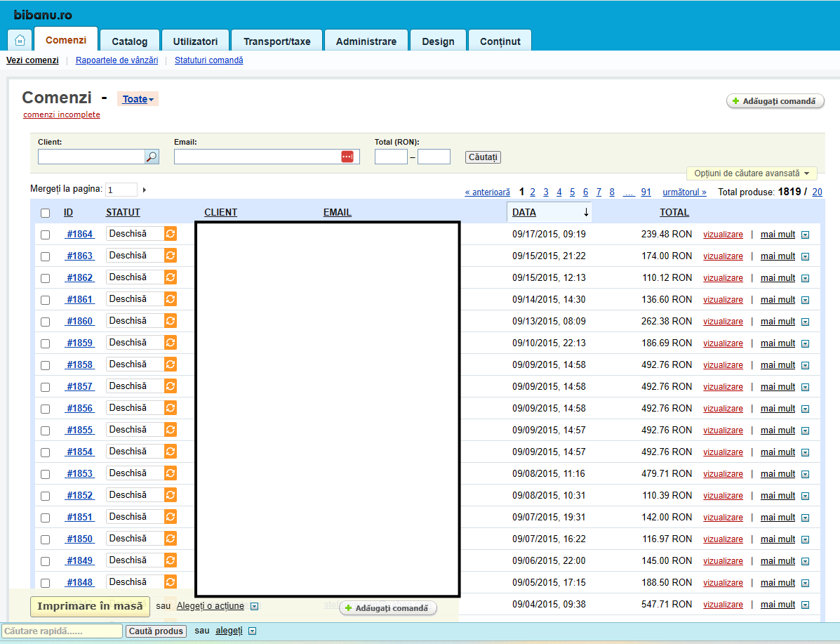840x644 pixels.
Task: Click Caută produs button
Action: 156,631
